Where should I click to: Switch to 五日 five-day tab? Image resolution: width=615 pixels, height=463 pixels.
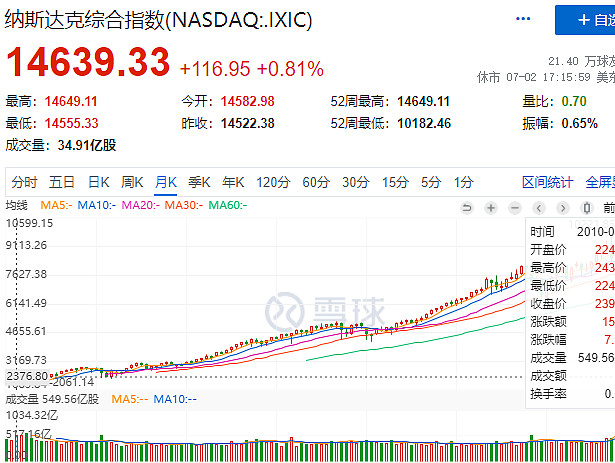(62, 182)
